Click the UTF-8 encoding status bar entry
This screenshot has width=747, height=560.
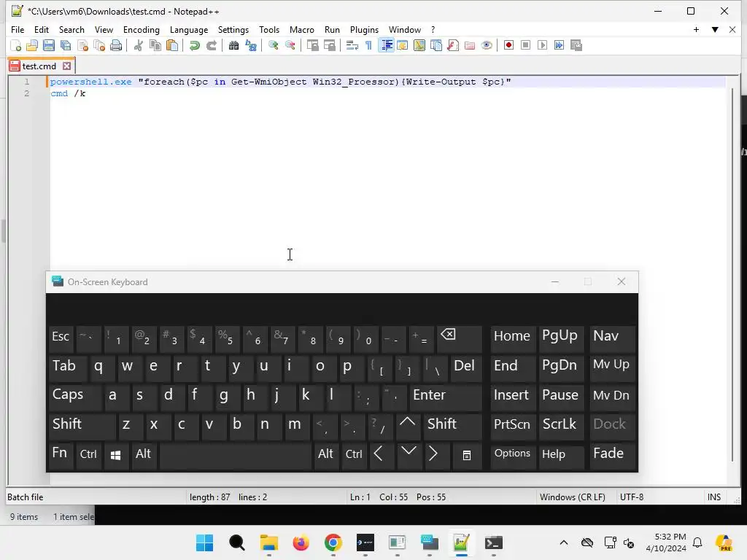pyautogui.click(x=632, y=497)
